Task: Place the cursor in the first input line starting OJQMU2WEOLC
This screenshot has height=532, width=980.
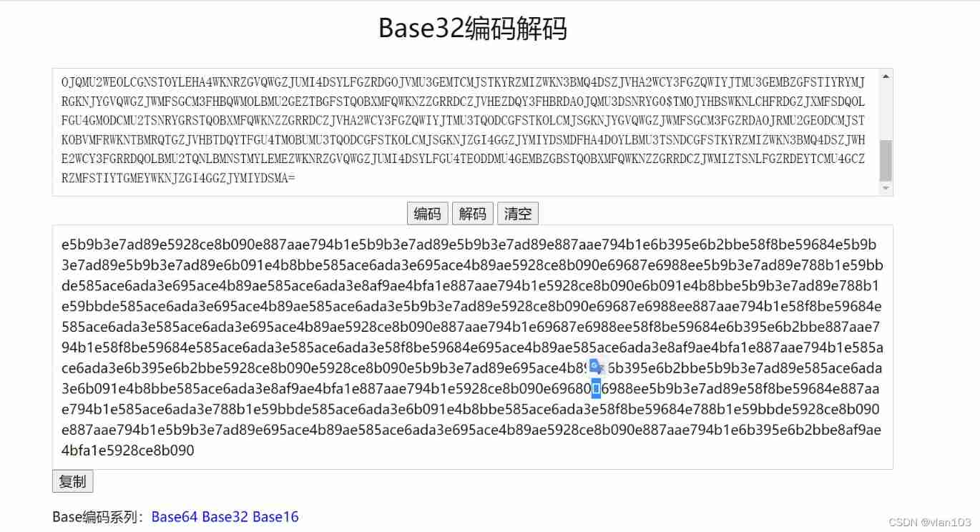Action: [x=464, y=82]
